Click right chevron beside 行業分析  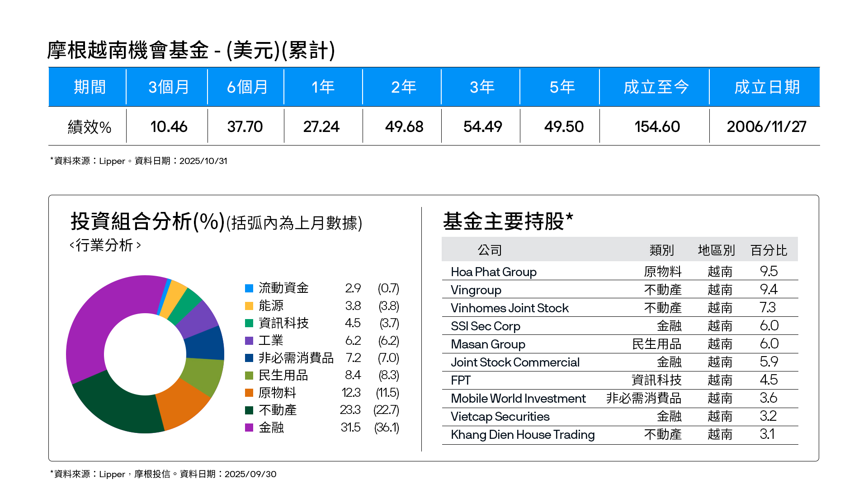(x=138, y=245)
